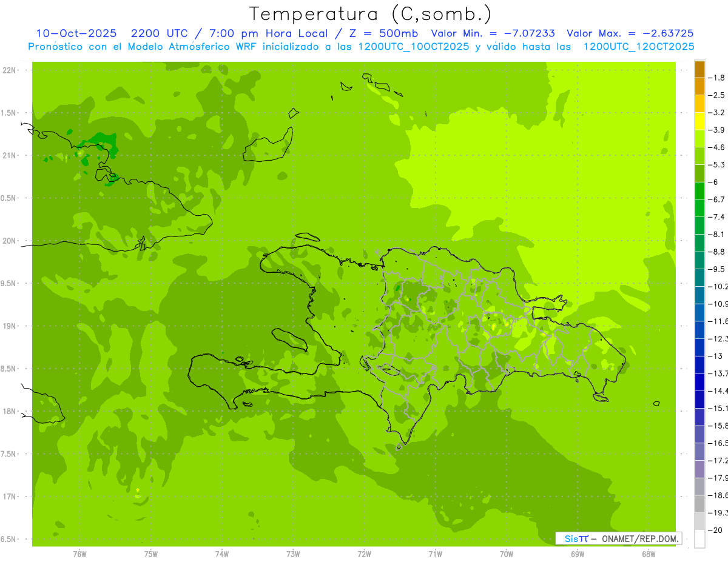Click '7:00 pm Hora Local' text
The width and height of the screenshot is (728, 562).
(x=269, y=33)
